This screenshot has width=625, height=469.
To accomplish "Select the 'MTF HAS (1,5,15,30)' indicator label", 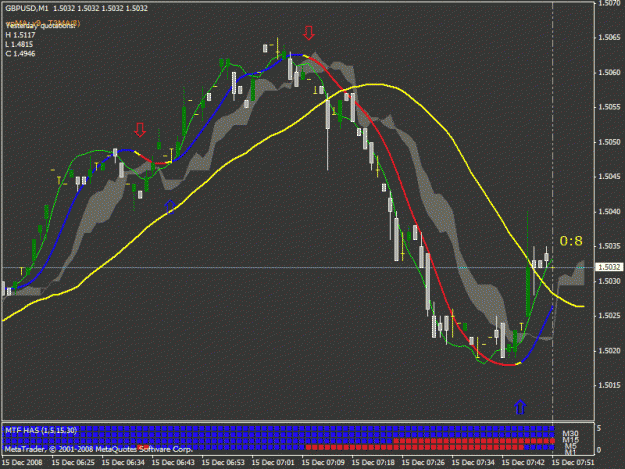I will [41, 430].
